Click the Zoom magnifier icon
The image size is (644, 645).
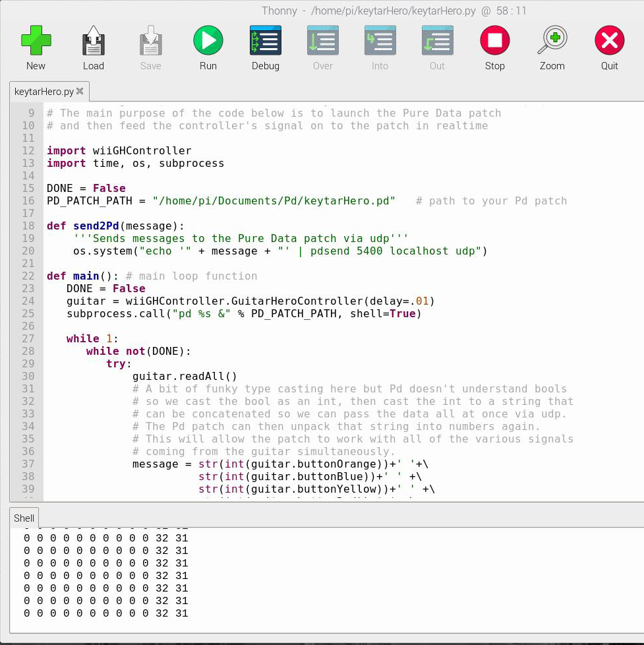[552, 40]
